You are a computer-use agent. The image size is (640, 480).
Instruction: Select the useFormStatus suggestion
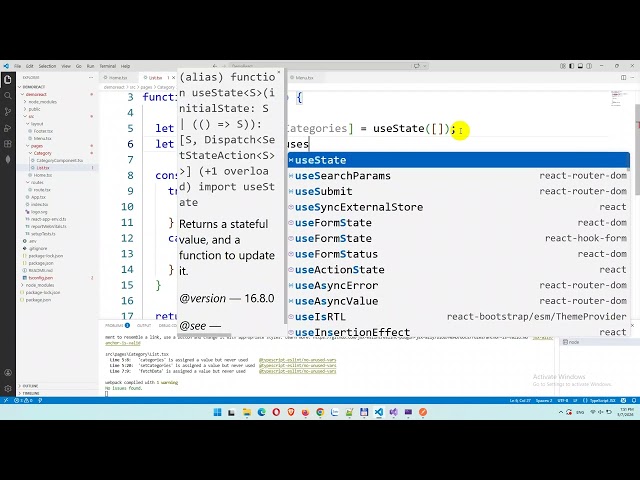pyautogui.click(x=459, y=254)
